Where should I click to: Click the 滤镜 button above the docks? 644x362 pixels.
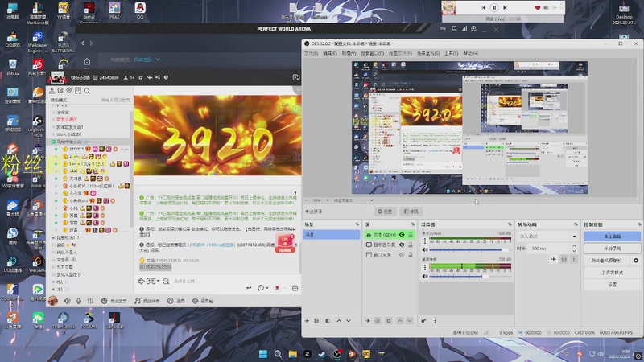click(x=411, y=212)
